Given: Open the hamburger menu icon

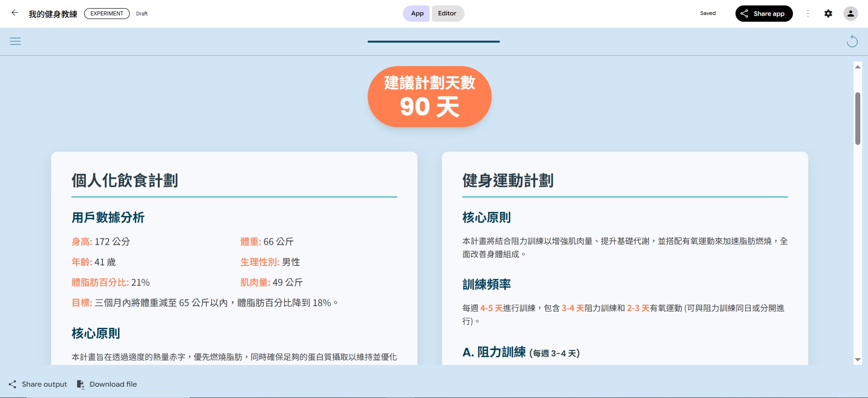Looking at the screenshot, I should pos(15,42).
